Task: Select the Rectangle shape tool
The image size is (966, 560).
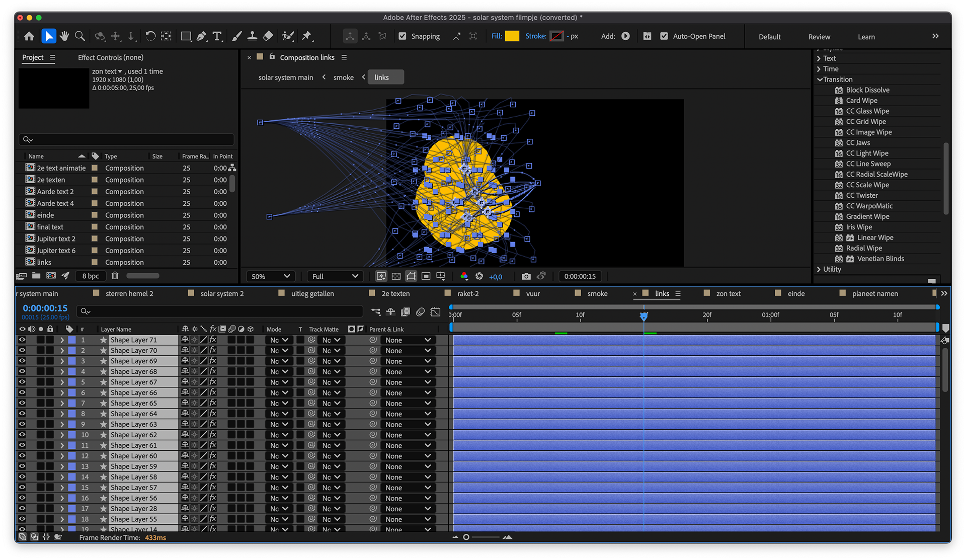Action: pos(186,36)
